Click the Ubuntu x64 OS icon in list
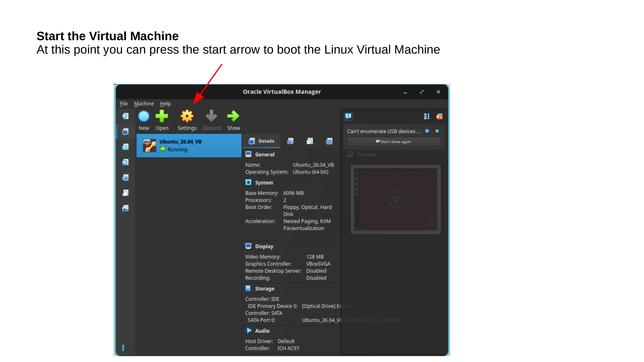Screen dimensions: 644x362 tap(149, 145)
